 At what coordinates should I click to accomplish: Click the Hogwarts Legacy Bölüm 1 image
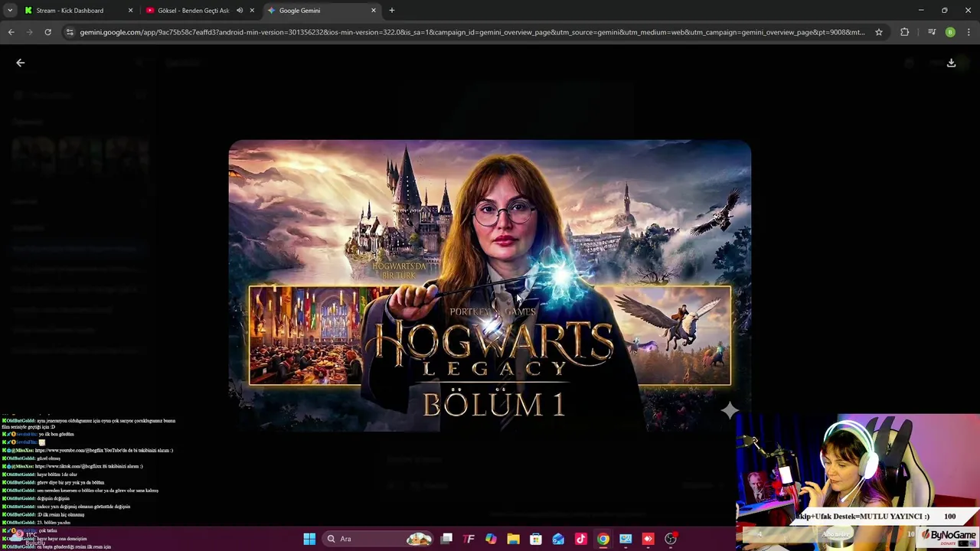click(490, 286)
